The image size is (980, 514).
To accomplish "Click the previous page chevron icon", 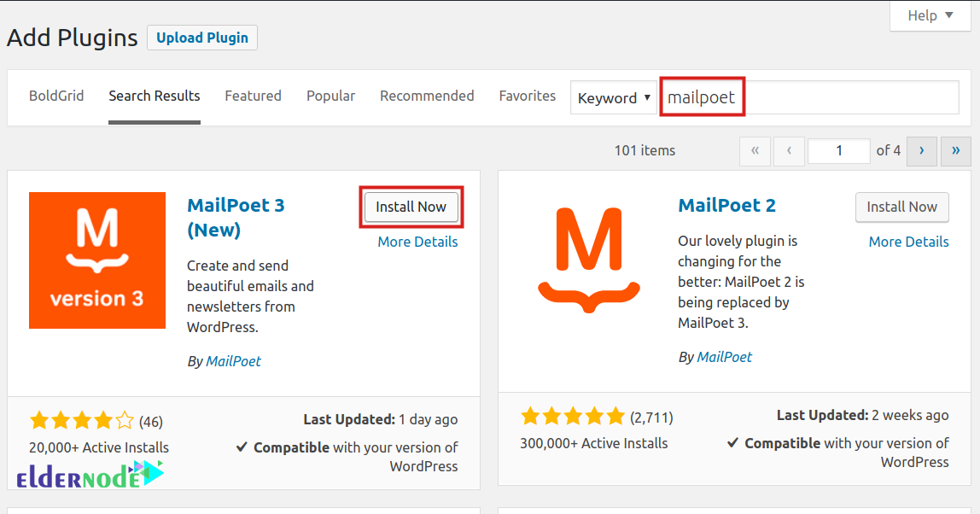I will [x=789, y=151].
